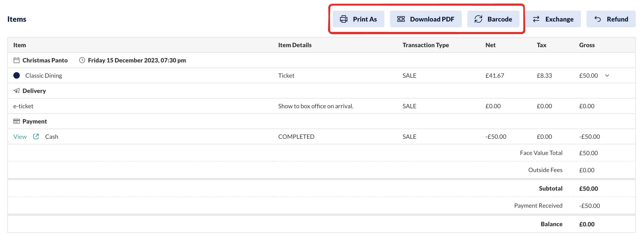644x241 pixels.
Task: Click the external link icon beside View
Action: coord(36,136)
